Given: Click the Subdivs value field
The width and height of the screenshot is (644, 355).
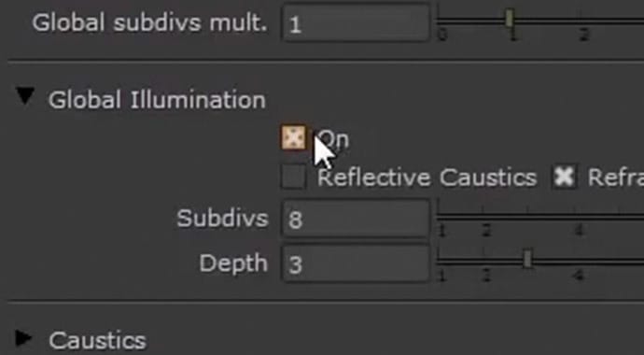Looking at the screenshot, I should (356, 219).
